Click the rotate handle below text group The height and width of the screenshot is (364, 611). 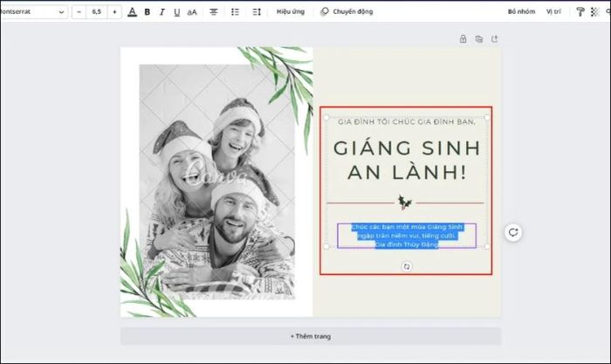(407, 266)
